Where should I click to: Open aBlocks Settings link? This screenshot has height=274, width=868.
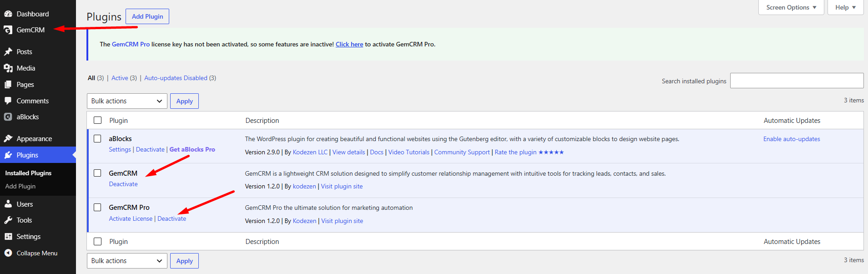tap(120, 149)
